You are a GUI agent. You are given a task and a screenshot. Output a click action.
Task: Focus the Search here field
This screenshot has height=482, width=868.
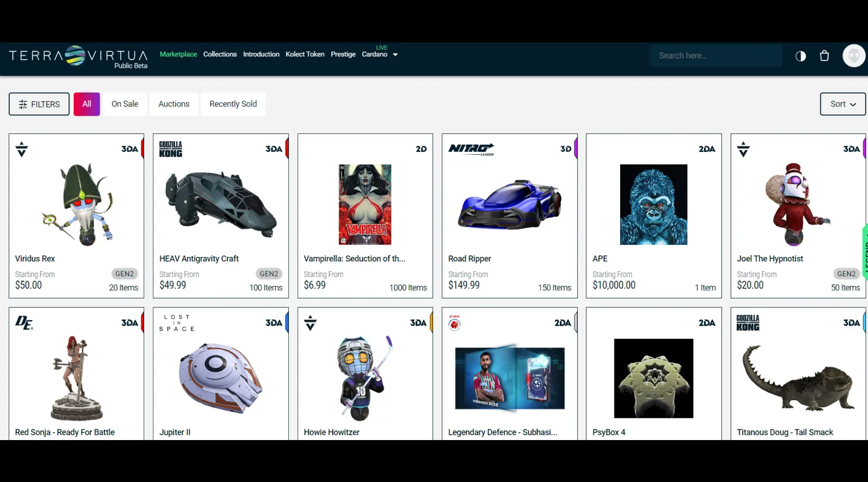[x=716, y=56]
